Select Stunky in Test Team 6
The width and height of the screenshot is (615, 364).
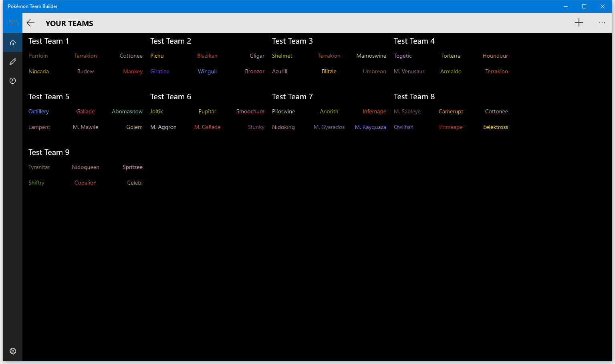(x=256, y=127)
